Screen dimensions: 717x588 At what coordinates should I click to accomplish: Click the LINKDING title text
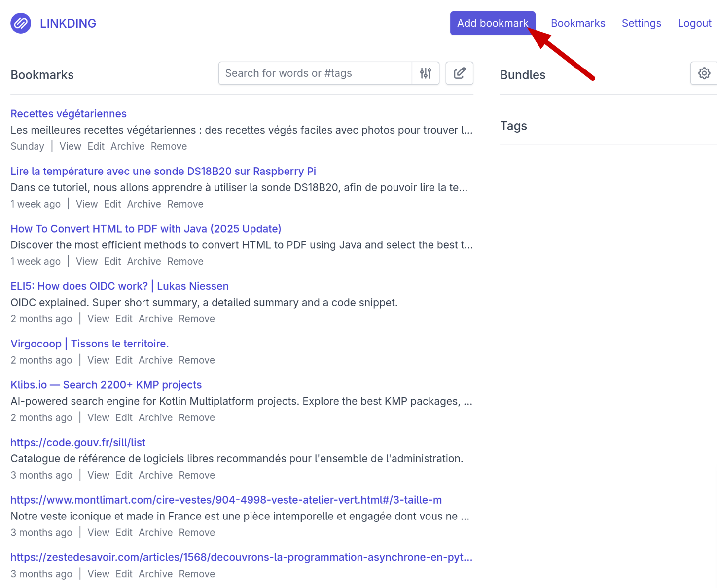(68, 23)
